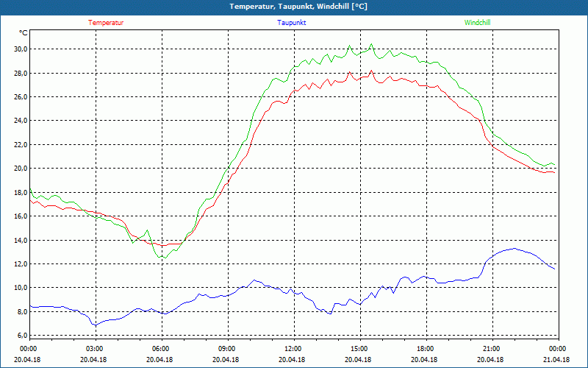Click the windchill peak near 15:30
Image resolution: width=588 pixels, height=368 pixels.
372,44
